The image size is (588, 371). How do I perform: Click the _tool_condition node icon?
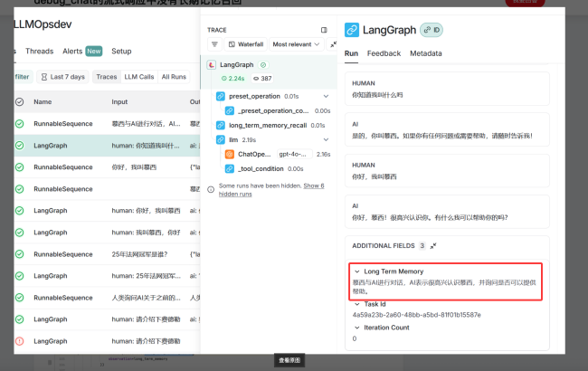tap(230, 169)
